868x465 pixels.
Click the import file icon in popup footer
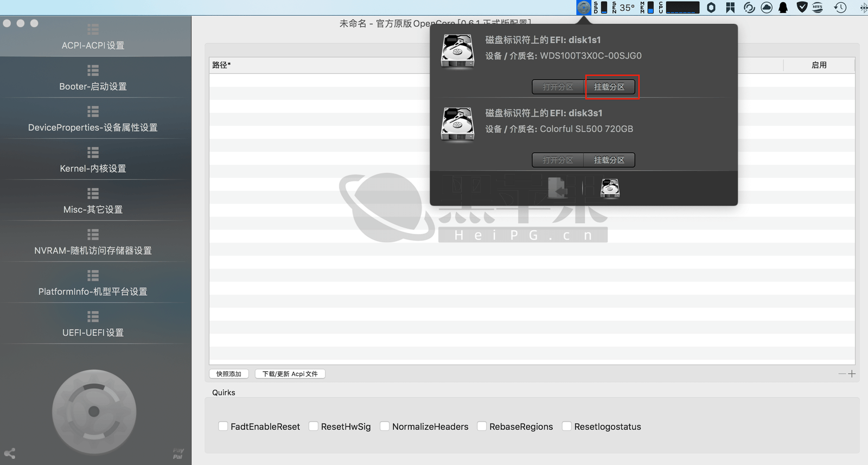coord(557,189)
